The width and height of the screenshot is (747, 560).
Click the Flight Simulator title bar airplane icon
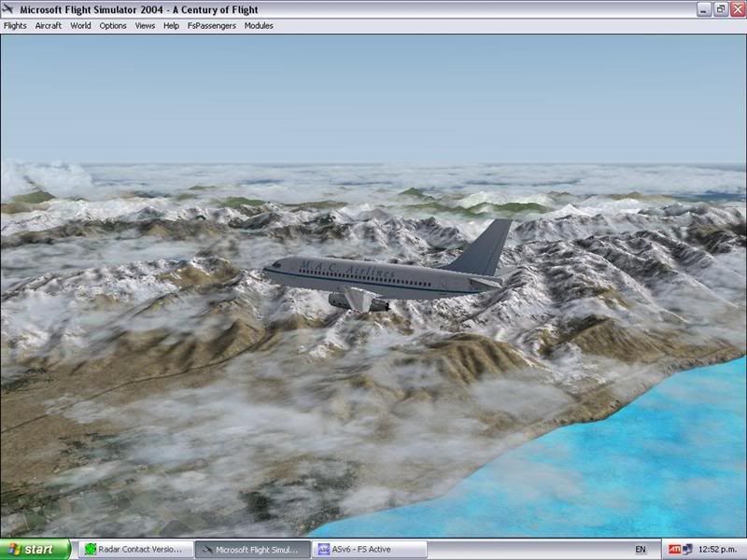tap(9, 9)
